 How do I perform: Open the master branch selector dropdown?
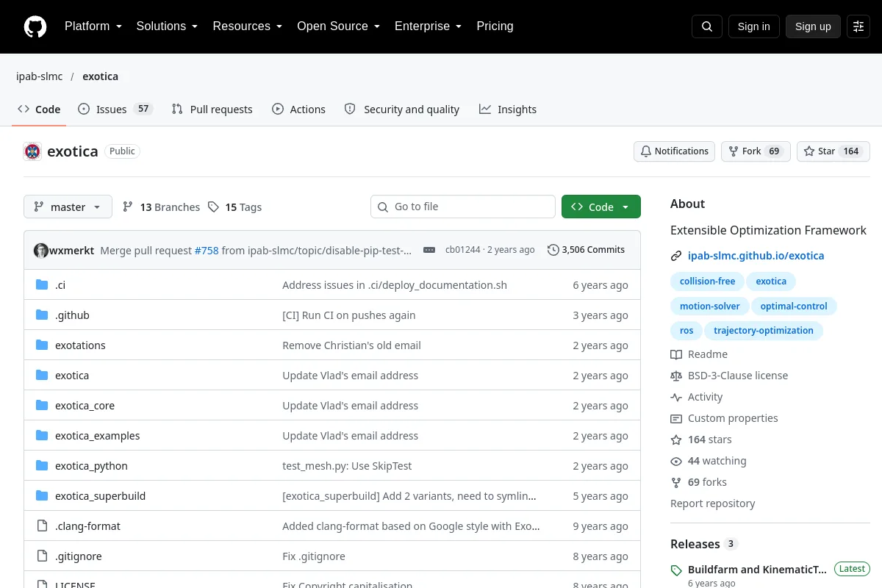tap(68, 207)
